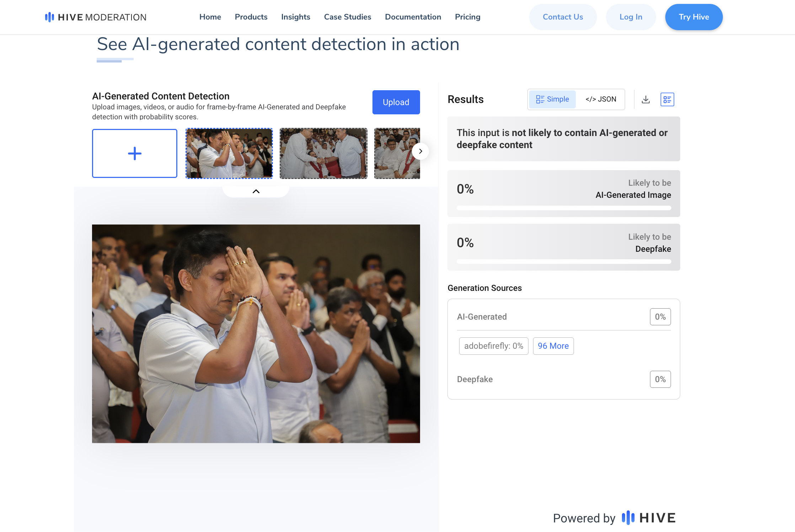
Task: Click the Try Hive button
Action: click(x=694, y=17)
